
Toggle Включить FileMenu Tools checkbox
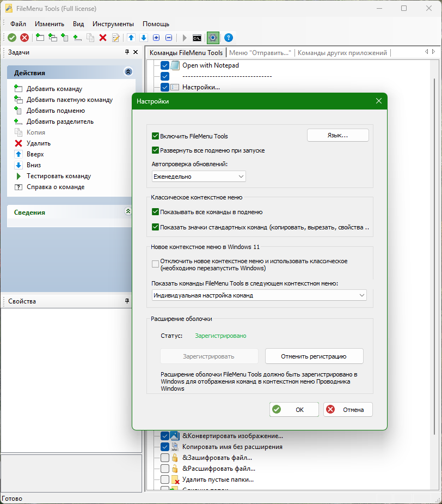click(x=155, y=136)
